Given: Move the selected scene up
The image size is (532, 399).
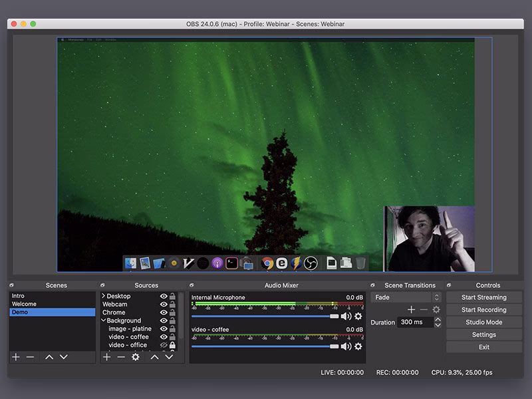Looking at the screenshot, I should (x=49, y=357).
